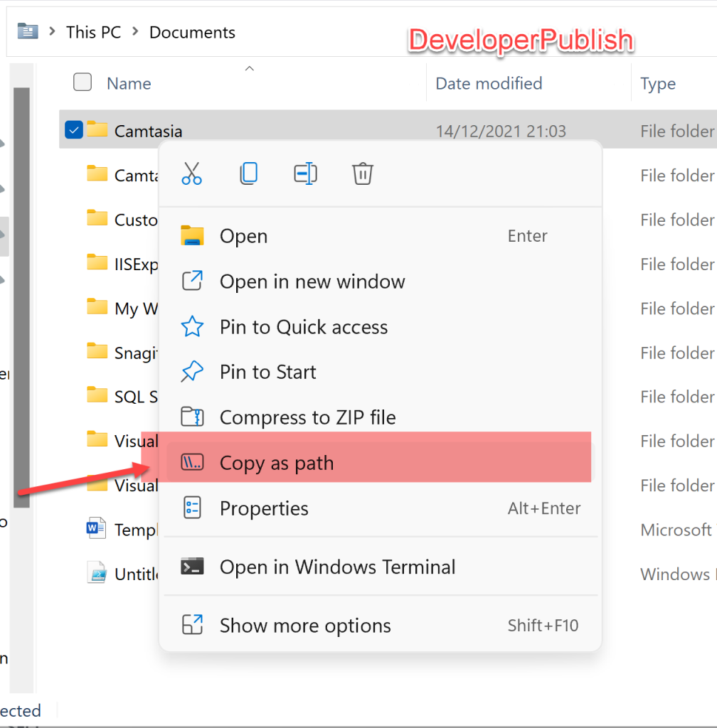Click the folder icon in the address bar

27,31
